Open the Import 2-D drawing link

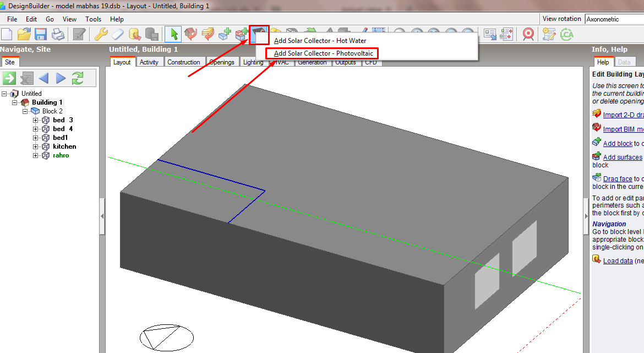623,115
